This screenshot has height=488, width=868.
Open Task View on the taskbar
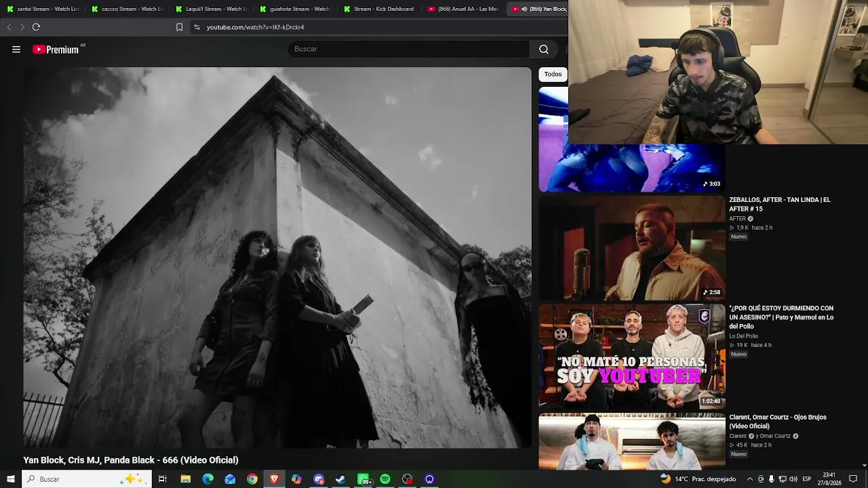coord(163,479)
